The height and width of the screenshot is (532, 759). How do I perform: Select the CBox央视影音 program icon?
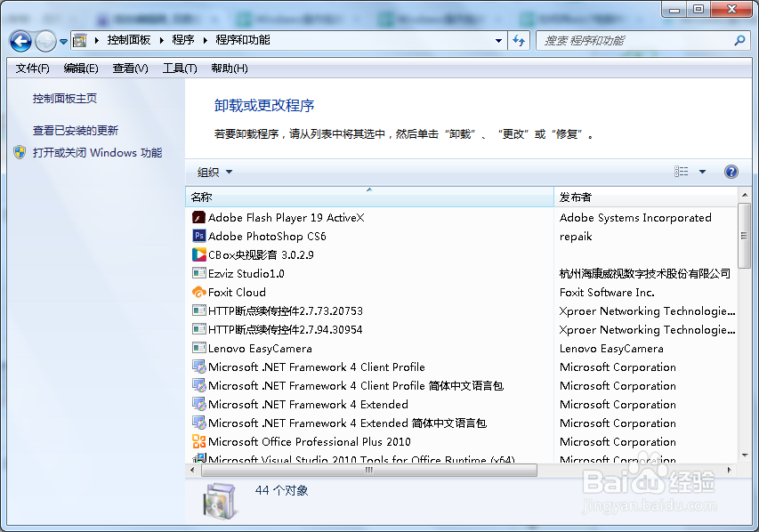pos(199,254)
